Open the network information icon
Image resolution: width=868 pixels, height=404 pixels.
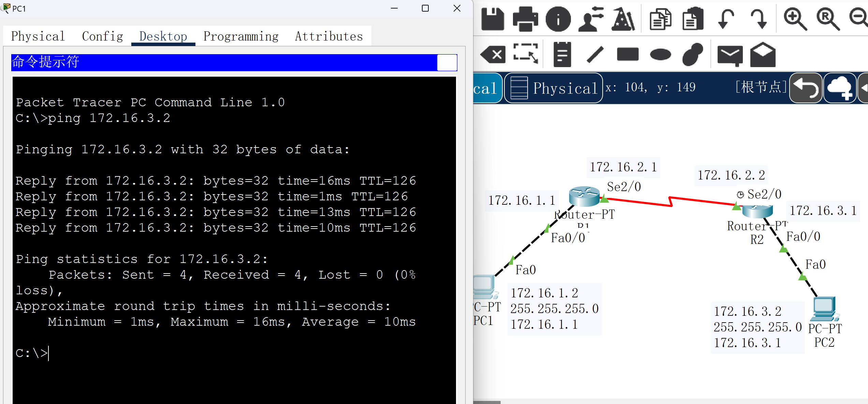(558, 19)
